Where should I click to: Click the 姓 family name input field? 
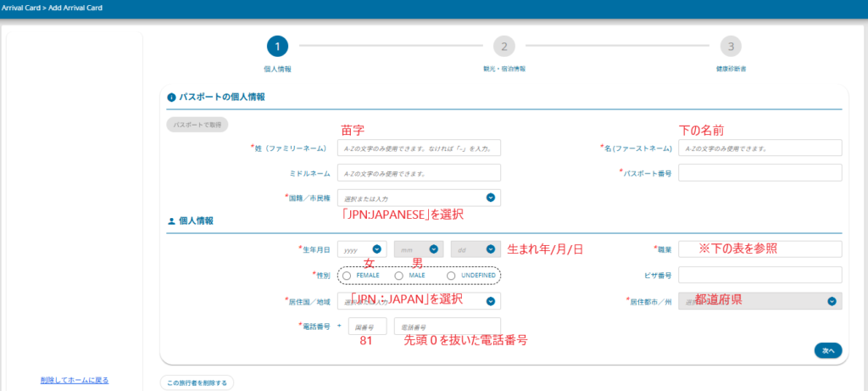(419, 148)
